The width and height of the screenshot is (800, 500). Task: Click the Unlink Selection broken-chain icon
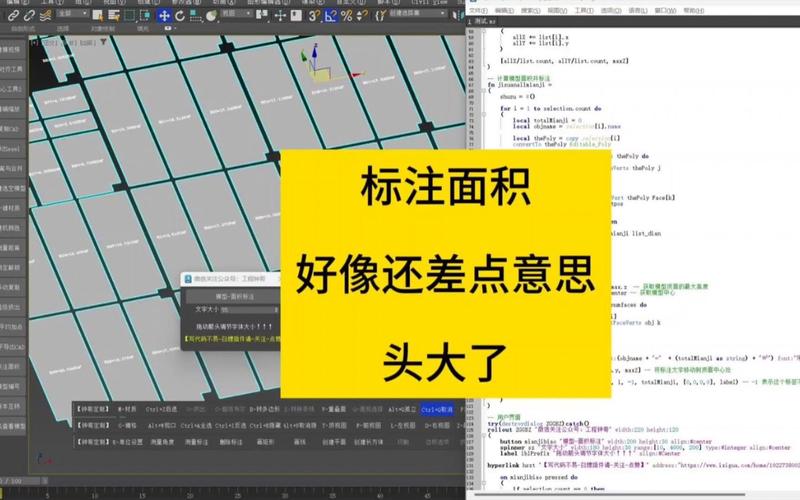click(x=29, y=15)
